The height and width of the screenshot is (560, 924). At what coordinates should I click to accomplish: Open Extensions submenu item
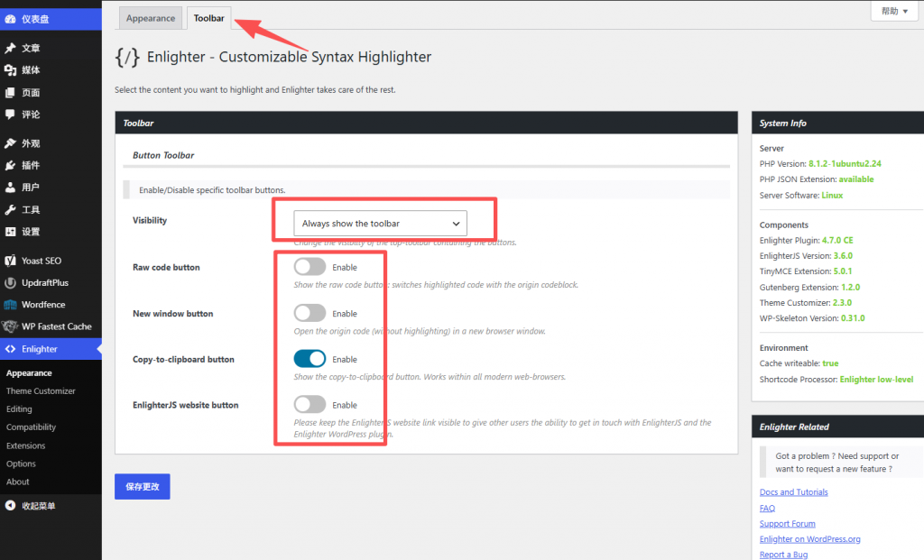[25, 445]
